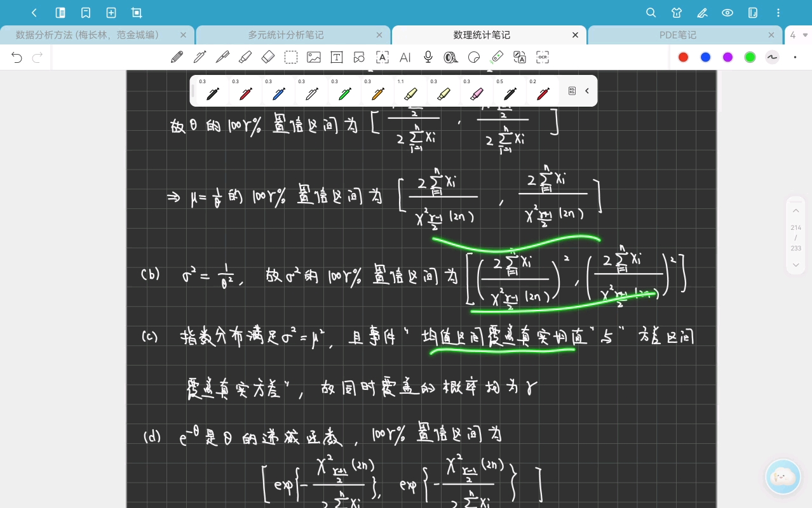812x508 pixels.
Task: Open the more options three-dot menu
Action: coord(779,13)
